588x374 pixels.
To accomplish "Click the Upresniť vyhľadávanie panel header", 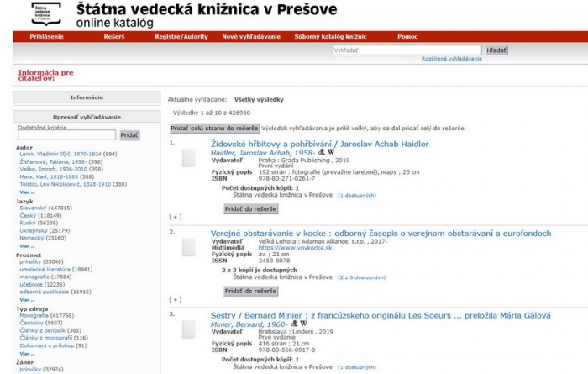I will (87, 117).
